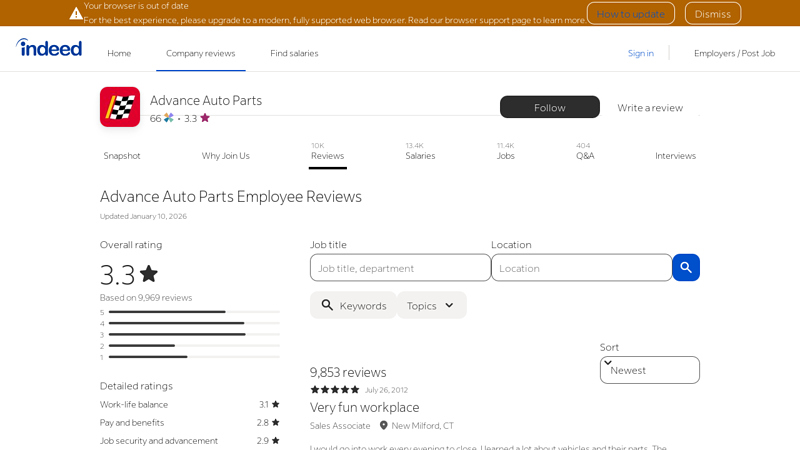Focus the Location input field
This screenshot has height=450, width=800.
coord(582,267)
